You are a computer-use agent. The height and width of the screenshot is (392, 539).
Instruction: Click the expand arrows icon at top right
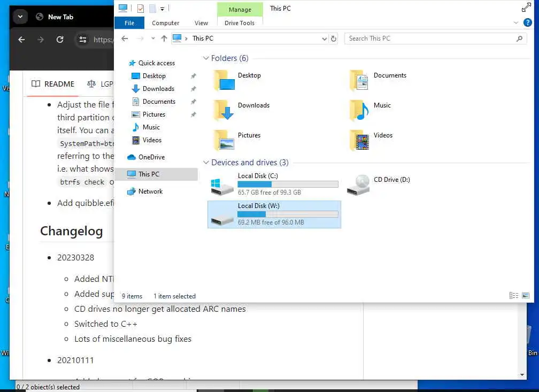[x=526, y=7]
